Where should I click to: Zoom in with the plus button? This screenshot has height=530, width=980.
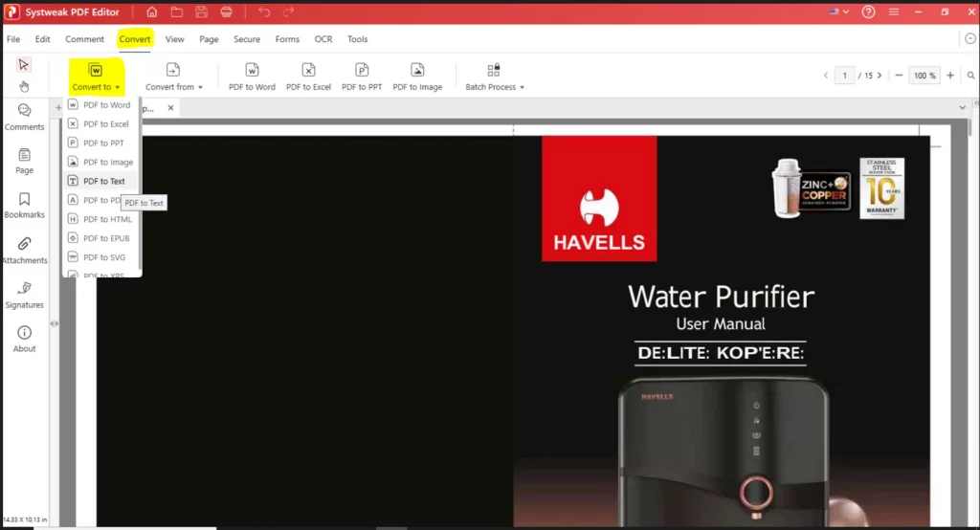click(x=950, y=76)
